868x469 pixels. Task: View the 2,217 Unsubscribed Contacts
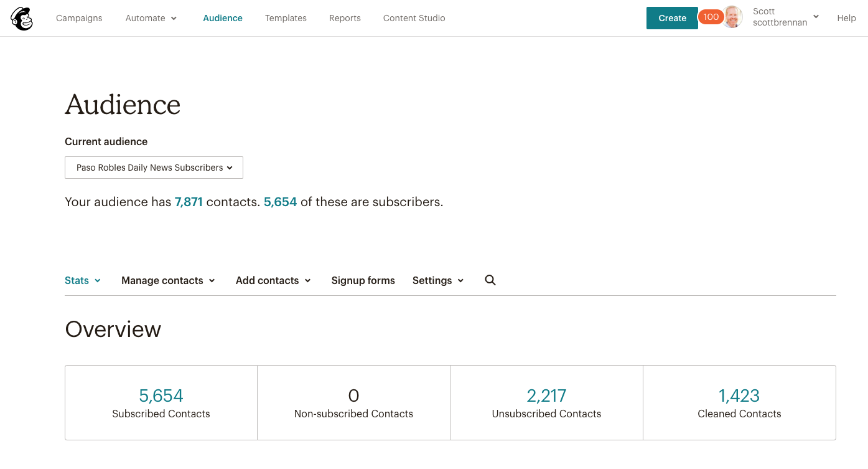[x=546, y=396]
